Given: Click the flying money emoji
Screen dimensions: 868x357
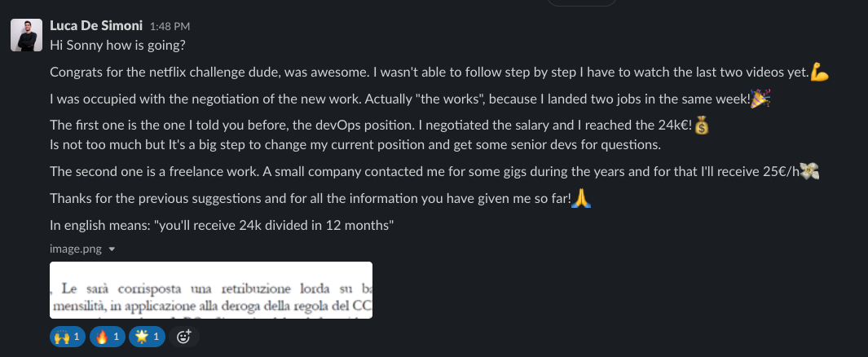Looking at the screenshot, I should [x=809, y=171].
